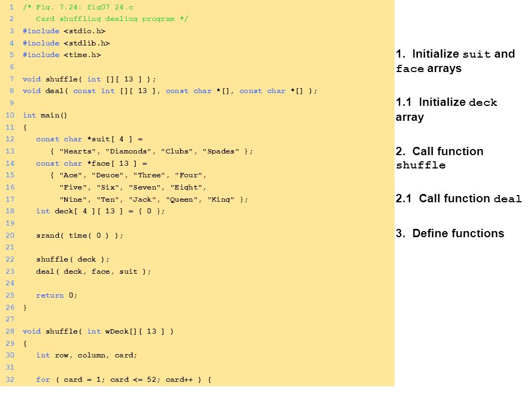Click the "shuffle( deck );" call

coord(73,259)
